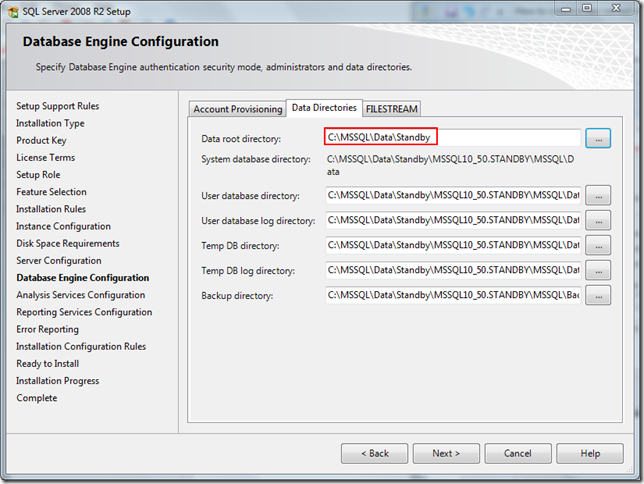Select Installation Configuration Rules step
The width and height of the screenshot is (644, 484).
point(81,347)
